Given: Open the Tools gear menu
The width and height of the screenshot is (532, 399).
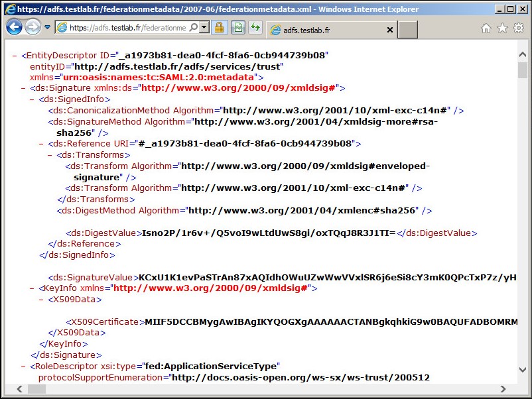Looking at the screenshot, I should tap(519, 28).
